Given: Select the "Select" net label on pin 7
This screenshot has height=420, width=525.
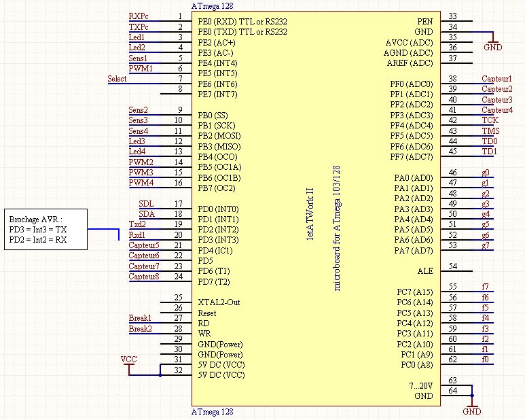Looking at the screenshot, I should (117, 79).
